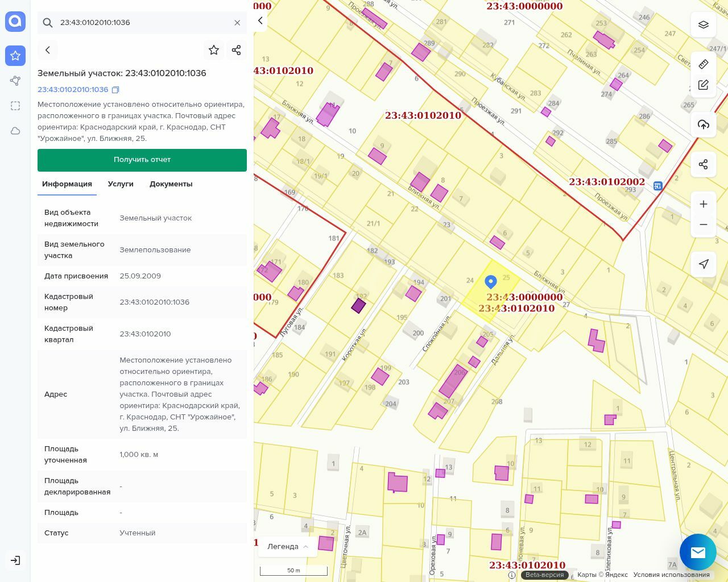Open the route/graph tool in sidebar

(15, 81)
